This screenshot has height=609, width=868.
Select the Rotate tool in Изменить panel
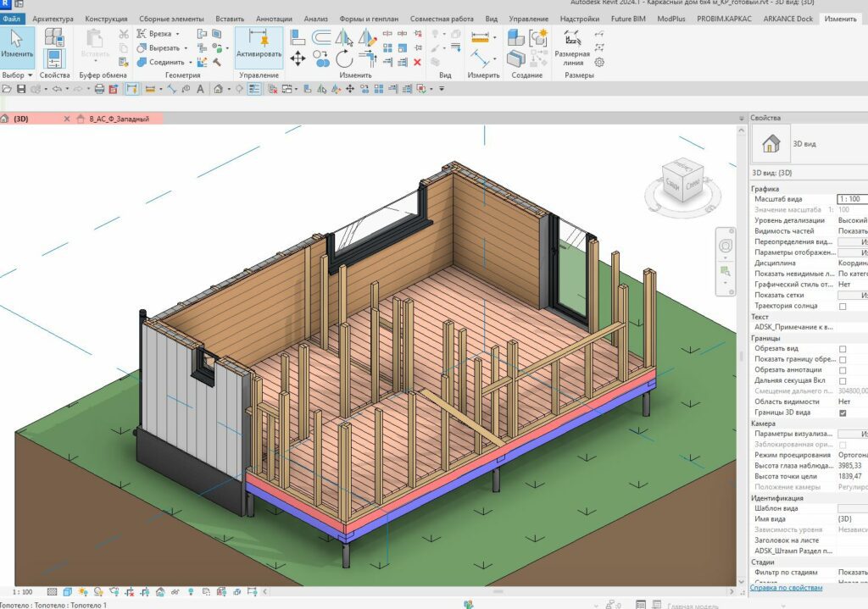click(344, 58)
